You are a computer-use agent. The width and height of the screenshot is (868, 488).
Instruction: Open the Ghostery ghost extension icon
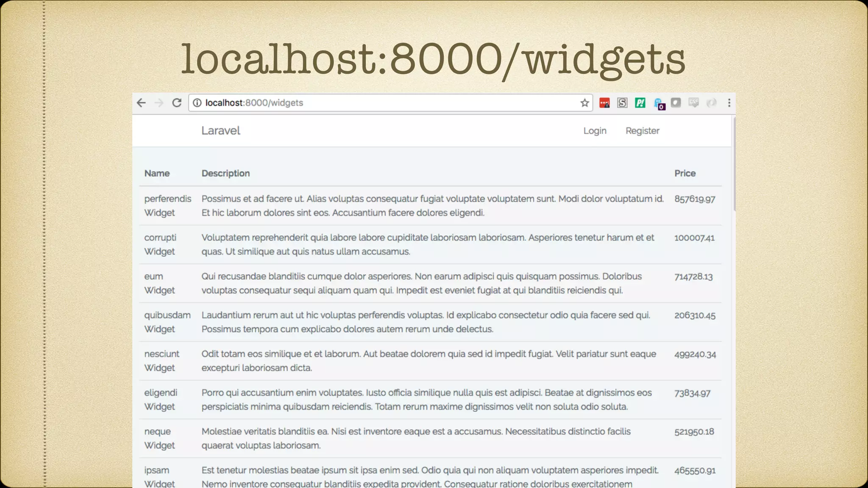pyautogui.click(x=659, y=104)
